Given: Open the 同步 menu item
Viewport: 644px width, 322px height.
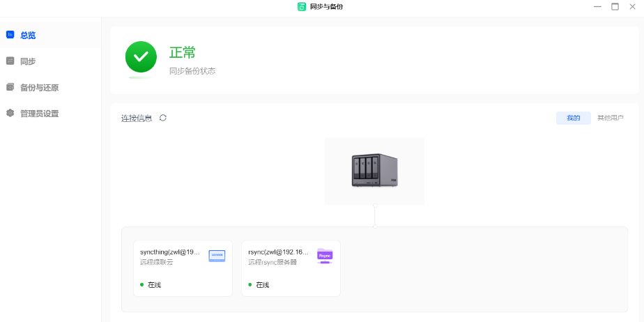Looking at the screenshot, I should click(x=28, y=61).
